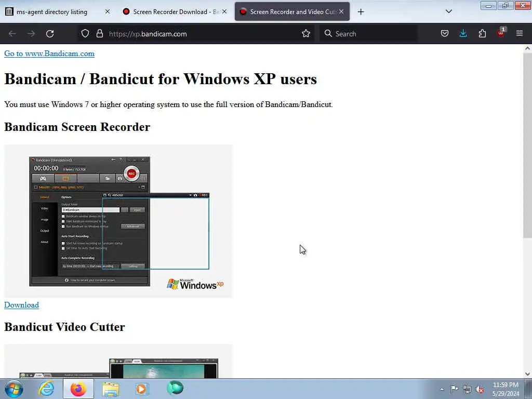Click the Bandicam Screen Recorder screenshot image

point(118,221)
